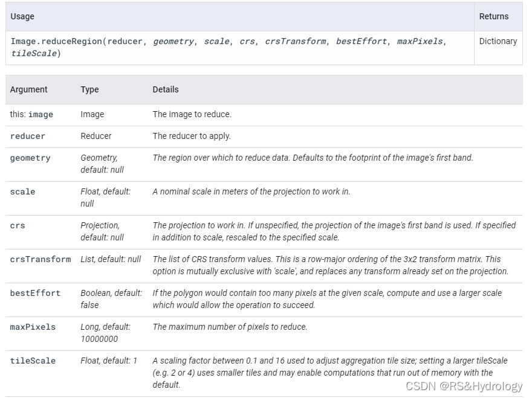The image size is (532, 398).
Task: Click the Reducer type cell
Action: point(96,136)
